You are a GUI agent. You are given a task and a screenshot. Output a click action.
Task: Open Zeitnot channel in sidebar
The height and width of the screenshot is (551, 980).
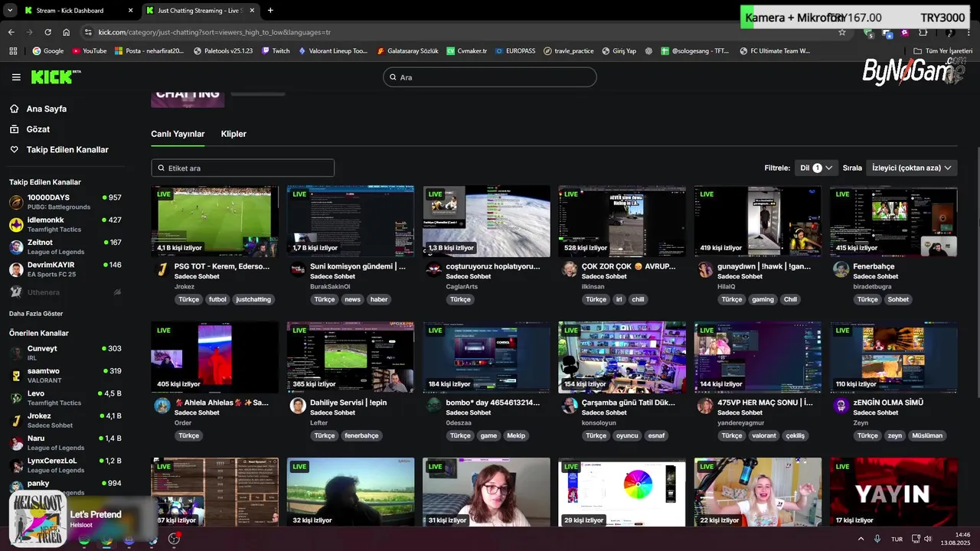[65, 246]
